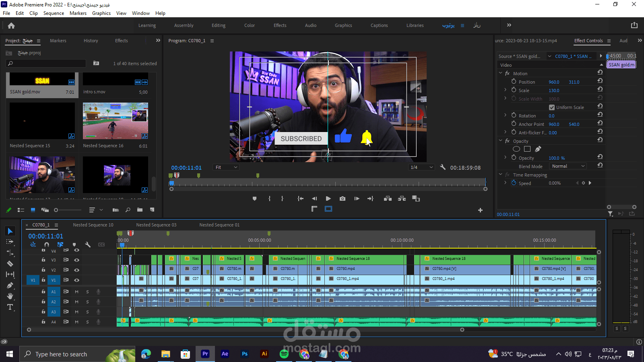This screenshot has width=644, height=362.
Task: Open Windows Start menu
Action: coord(10,354)
